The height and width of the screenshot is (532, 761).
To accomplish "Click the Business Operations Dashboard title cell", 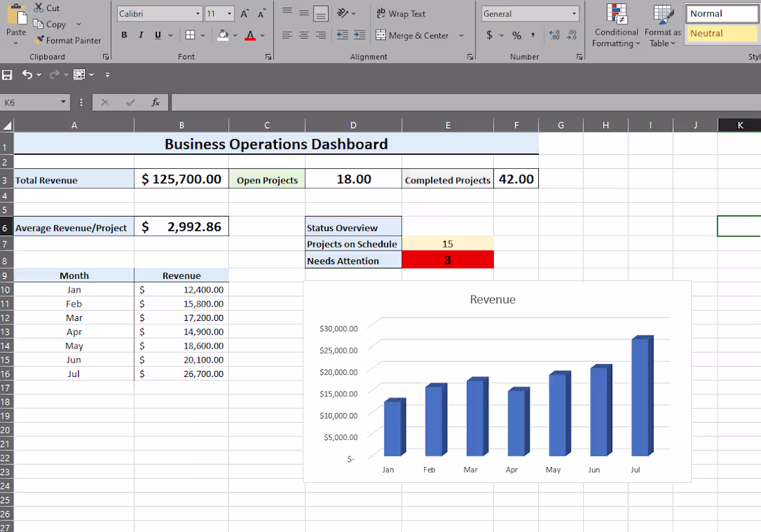I will [276, 144].
